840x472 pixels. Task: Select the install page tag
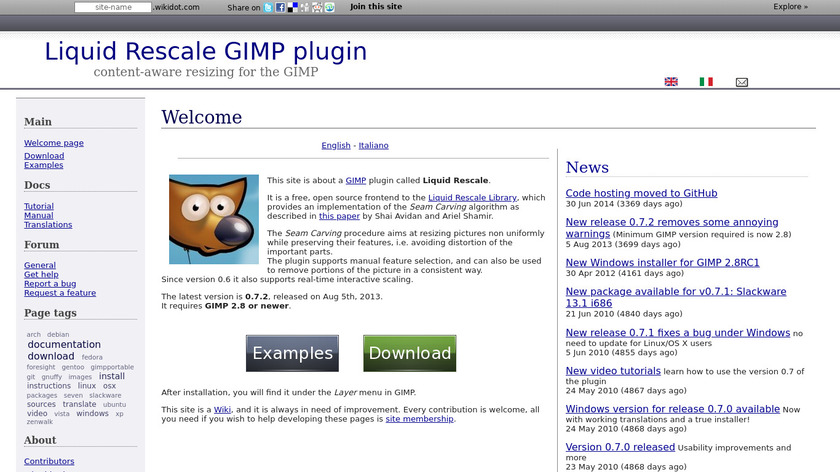click(111, 376)
